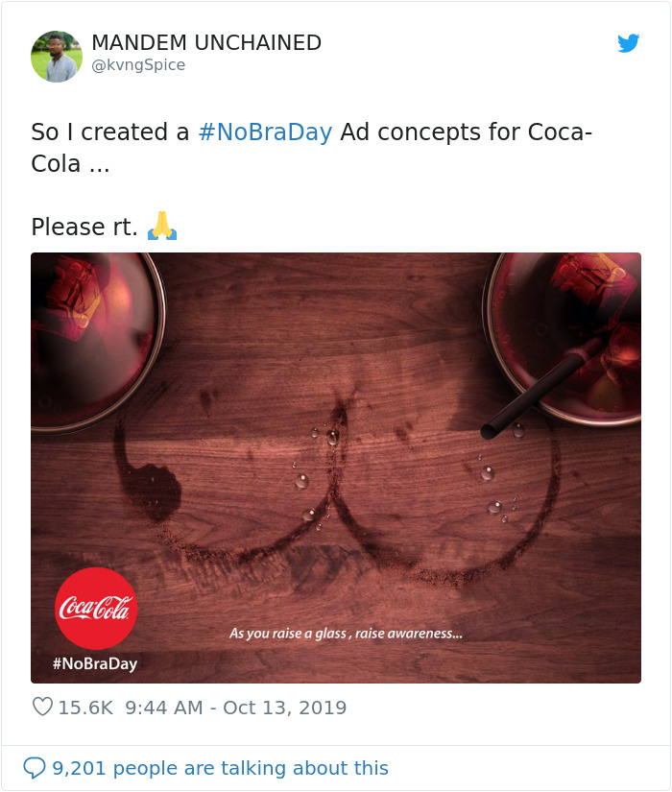Like the tweet with the heart icon
Viewport: 672px width, 792px height.
(42, 708)
